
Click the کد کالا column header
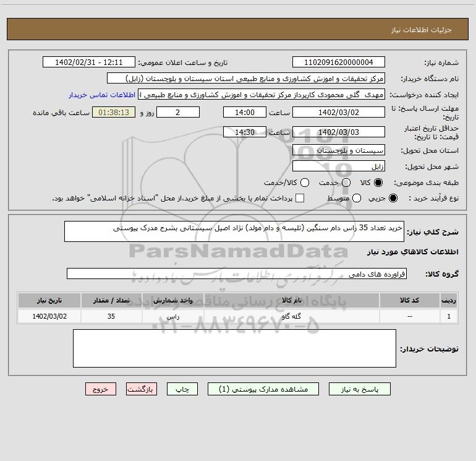pyautogui.click(x=409, y=300)
